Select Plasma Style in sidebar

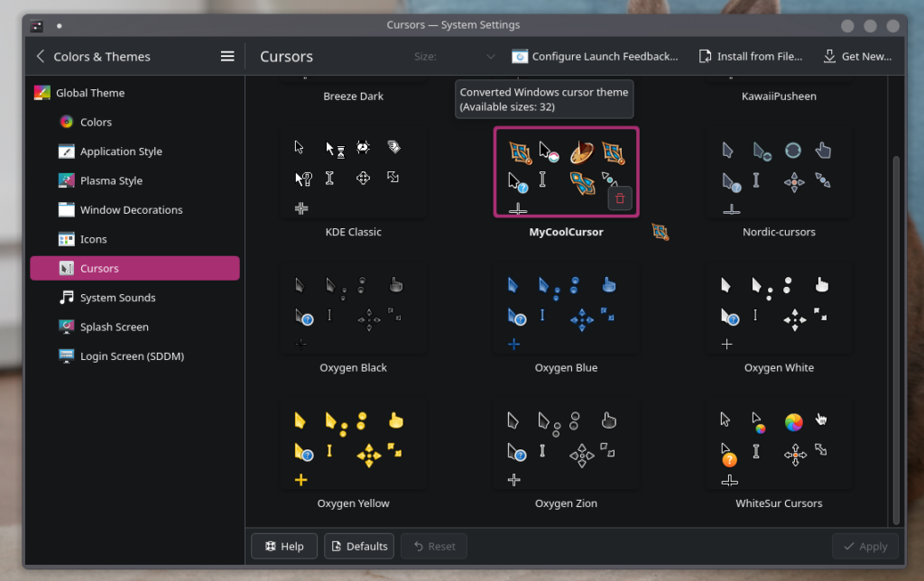tap(111, 180)
